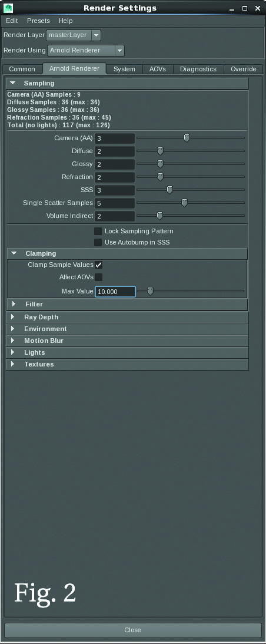266x644 pixels.
Task: Click 'Diffuse Samples : 36 (max : 36)' text
Action: click(54, 103)
